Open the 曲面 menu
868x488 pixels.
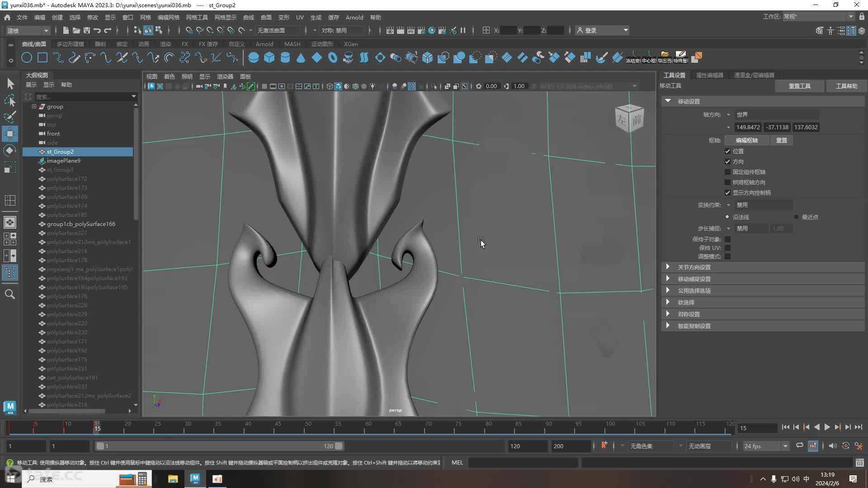point(266,17)
